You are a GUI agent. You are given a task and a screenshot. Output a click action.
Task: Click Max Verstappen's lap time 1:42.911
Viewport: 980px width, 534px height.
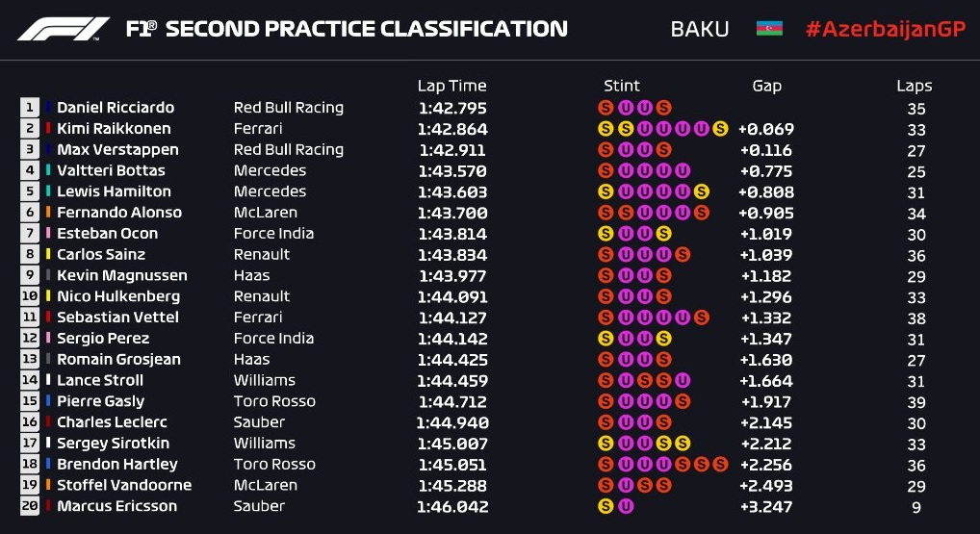pos(451,150)
